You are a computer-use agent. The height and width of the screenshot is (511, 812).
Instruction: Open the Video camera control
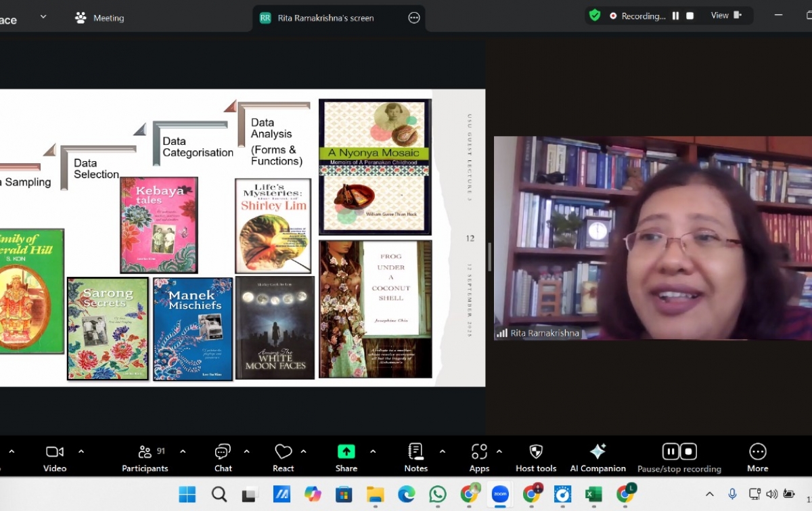(x=55, y=458)
